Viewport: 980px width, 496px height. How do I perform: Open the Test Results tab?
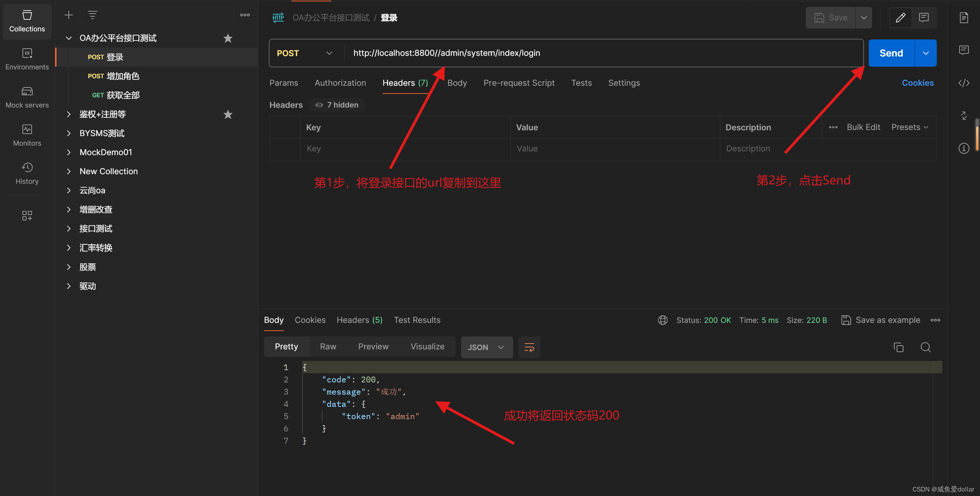[x=417, y=320]
